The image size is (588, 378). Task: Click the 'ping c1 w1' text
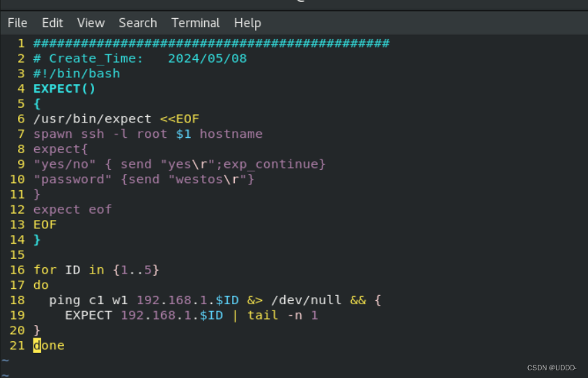(x=88, y=300)
